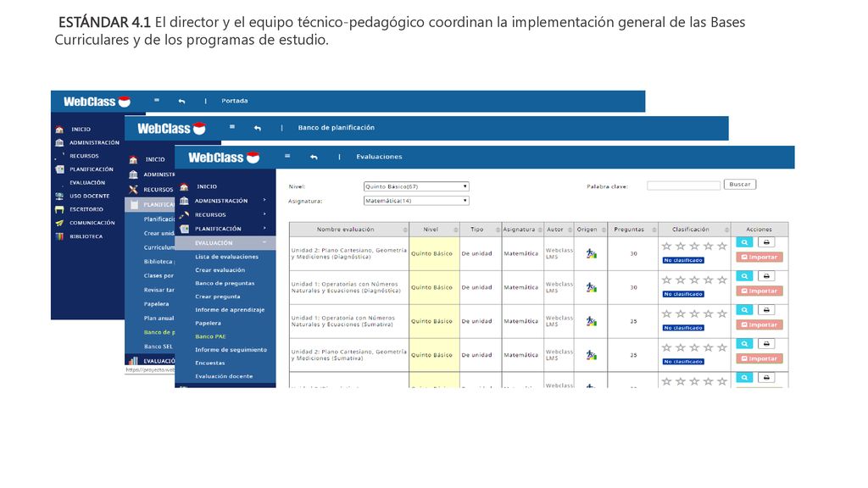Screen dimensions: 868x488
Task: Give five stars to Unidad 1 Operatoria (Sumativa)
Action: (x=722, y=313)
